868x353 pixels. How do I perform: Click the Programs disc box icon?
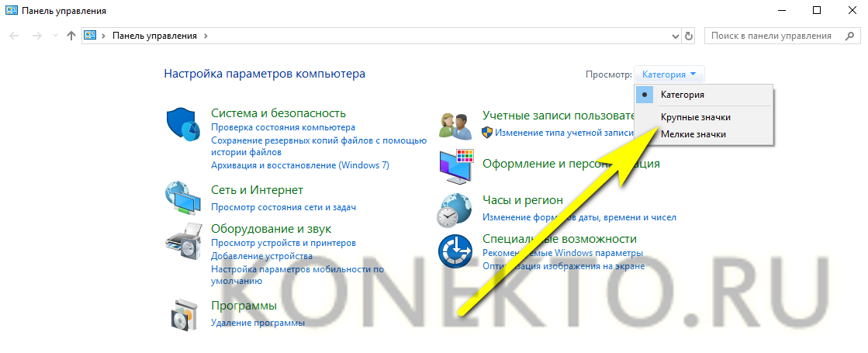pos(183,313)
